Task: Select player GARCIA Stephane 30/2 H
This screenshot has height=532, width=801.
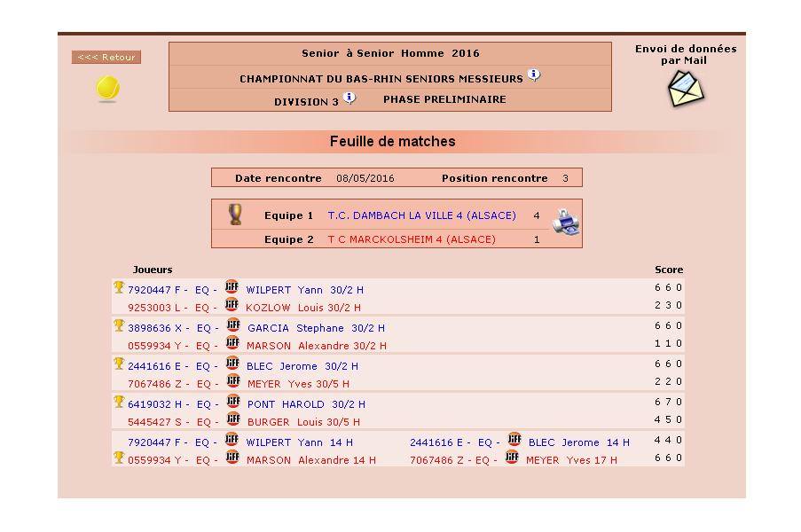Action: (316, 328)
